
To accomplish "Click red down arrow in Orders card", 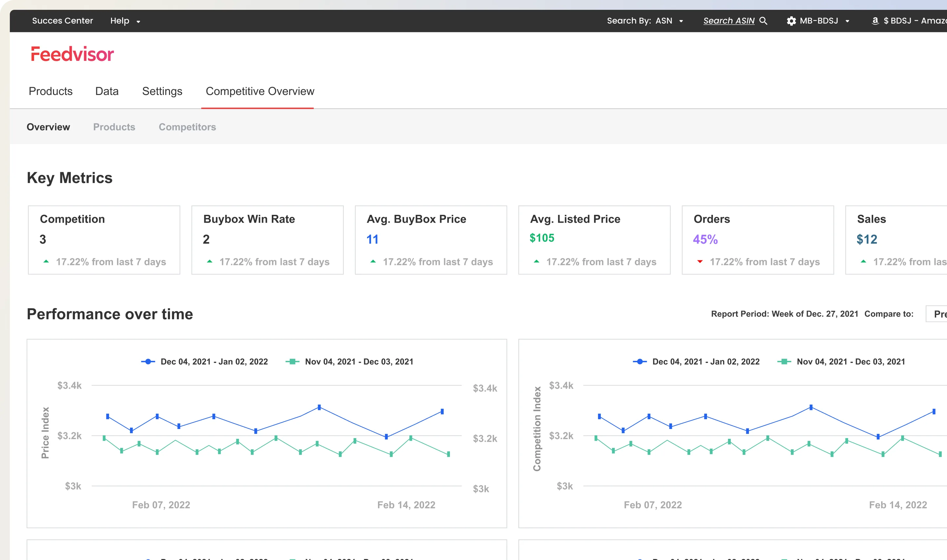I will pyautogui.click(x=700, y=262).
